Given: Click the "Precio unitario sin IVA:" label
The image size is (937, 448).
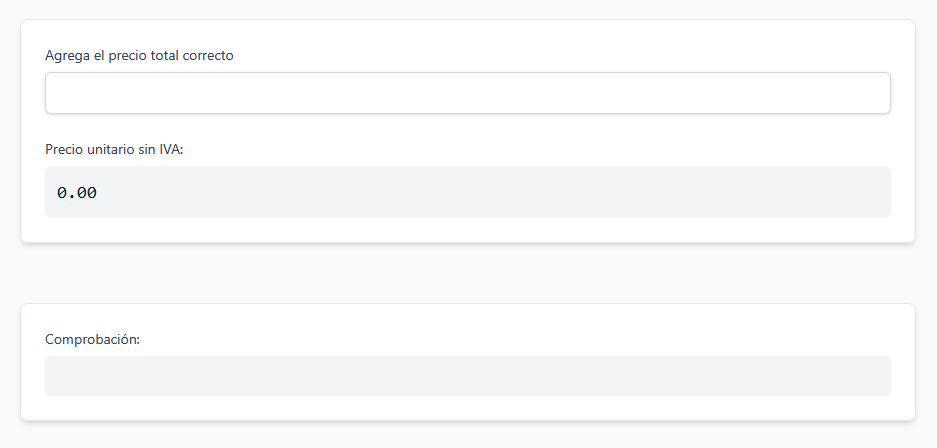Looking at the screenshot, I should coord(114,149).
